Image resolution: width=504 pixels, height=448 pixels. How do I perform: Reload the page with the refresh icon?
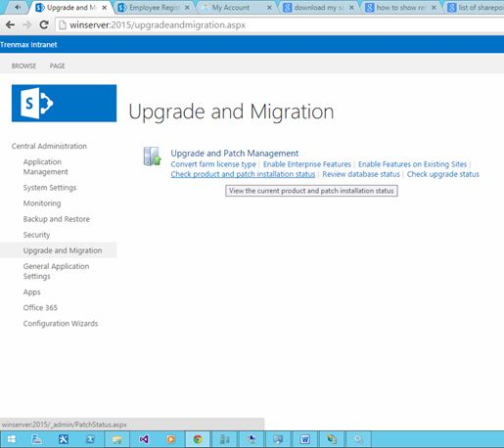44,24
